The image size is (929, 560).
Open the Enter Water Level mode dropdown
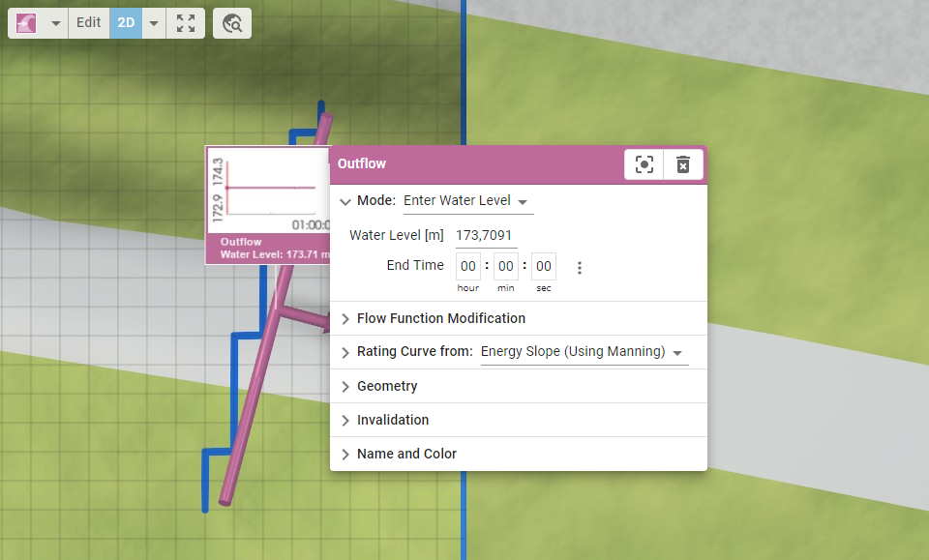tap(467, 201)
